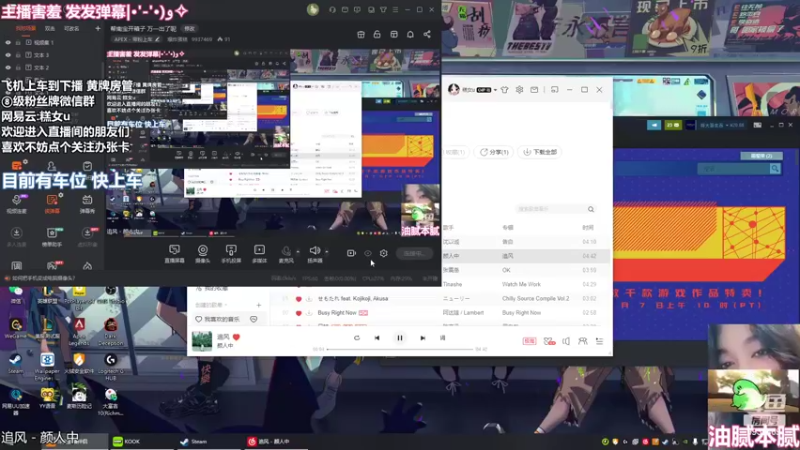Switch the music player to mini mode
Image resolution: width=800 pixels, height=450 pixels.
point(555,90)
